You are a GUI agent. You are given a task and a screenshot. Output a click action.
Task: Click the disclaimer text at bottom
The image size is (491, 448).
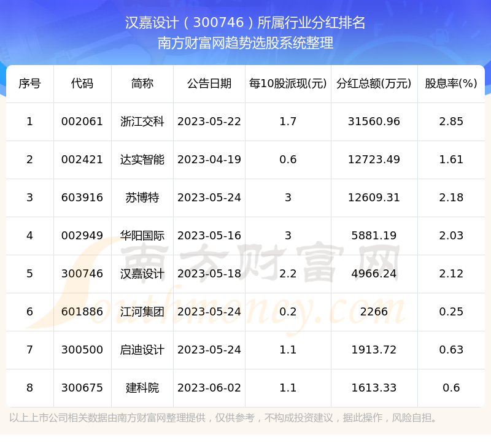[x=224, y=418]
